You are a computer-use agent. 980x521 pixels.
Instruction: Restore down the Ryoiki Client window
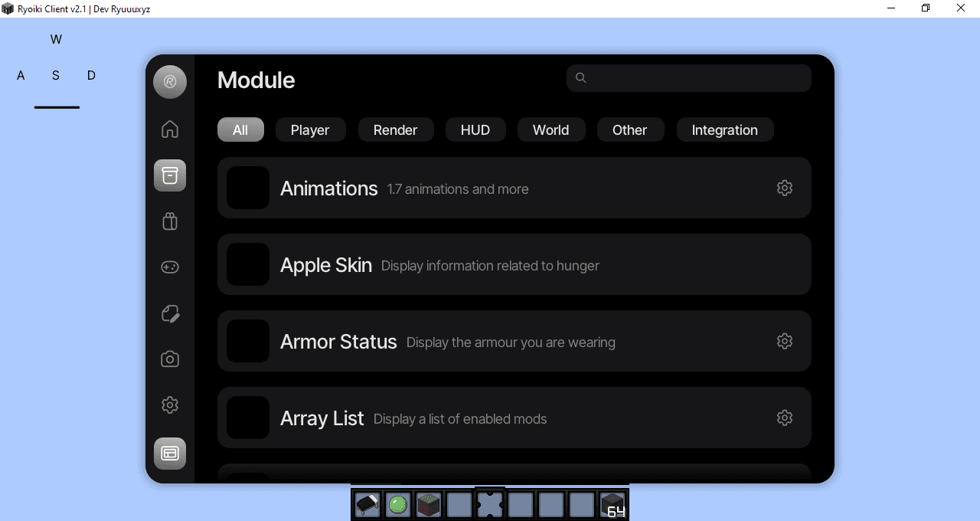926,8
